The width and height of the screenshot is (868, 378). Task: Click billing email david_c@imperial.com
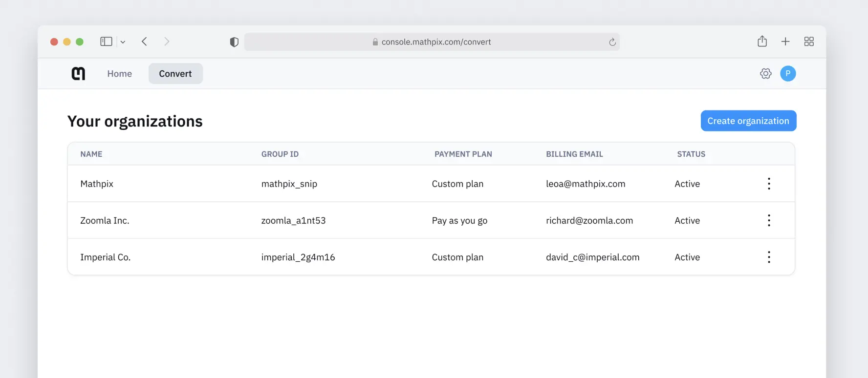coord(593,257)
